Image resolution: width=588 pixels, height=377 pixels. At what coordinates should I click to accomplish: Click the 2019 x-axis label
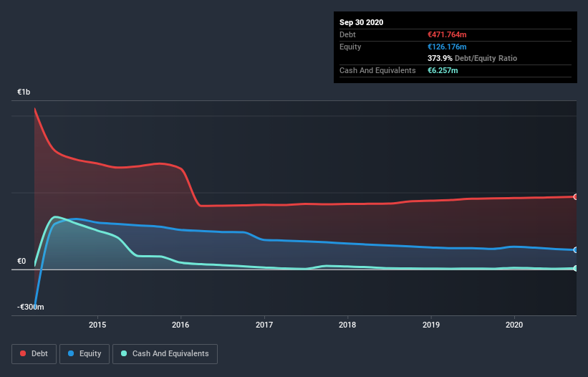click(x=431, y=325)
